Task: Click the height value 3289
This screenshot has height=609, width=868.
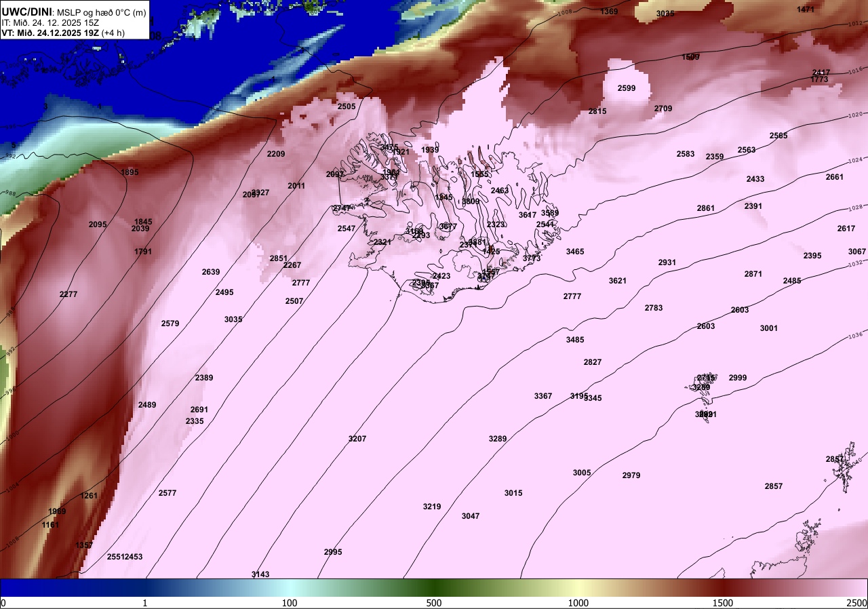Action: 498,439
